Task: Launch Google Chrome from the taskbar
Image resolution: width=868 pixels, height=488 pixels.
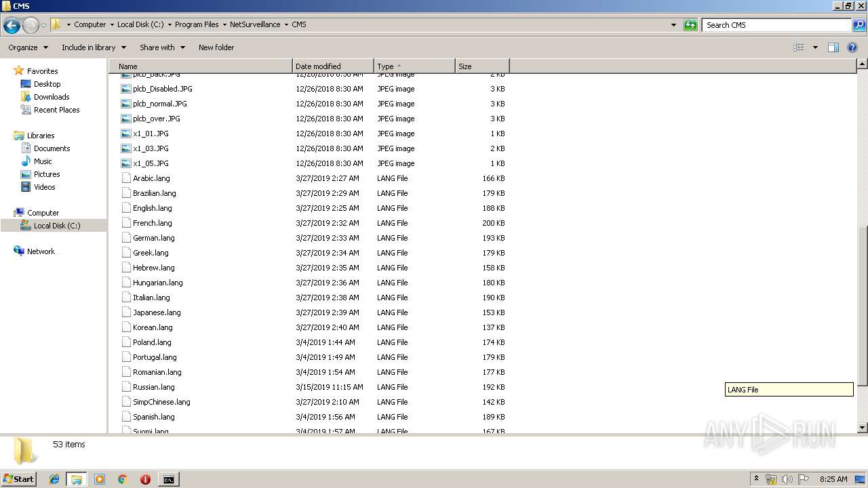Action: coord(123,479)
